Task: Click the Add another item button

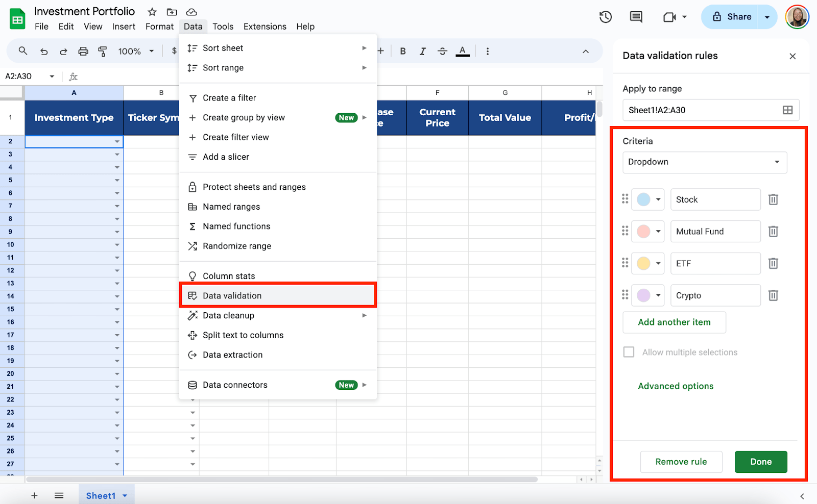Action: click(x=674, y=322)
